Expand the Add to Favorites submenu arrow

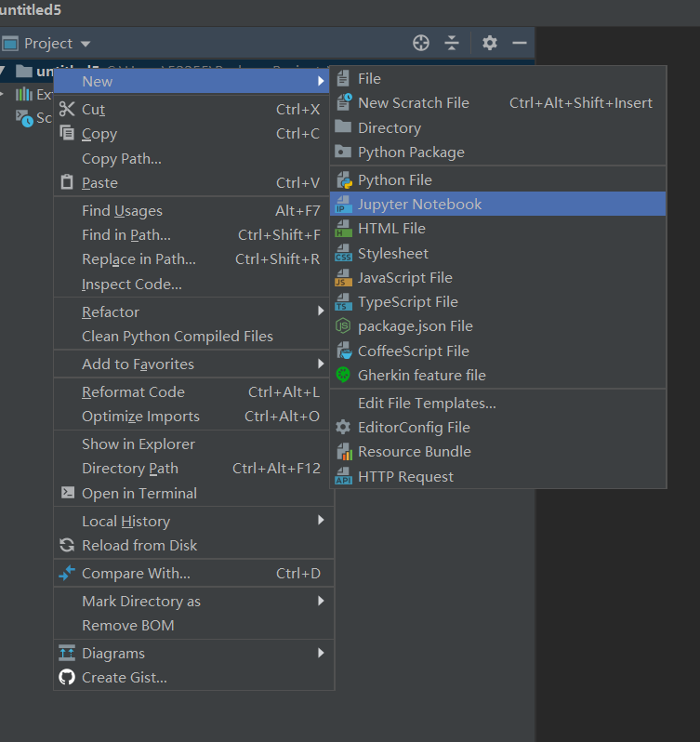tap(321, 364)
